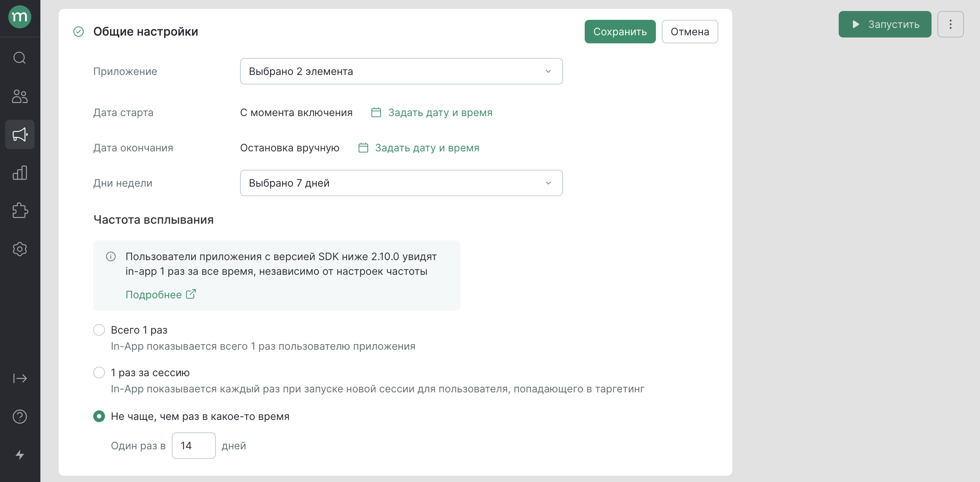Image resolution: width=980 pixels, height=482 pixels.
Task: Click the info icon in the SDK notice
Action: point(111,256)
